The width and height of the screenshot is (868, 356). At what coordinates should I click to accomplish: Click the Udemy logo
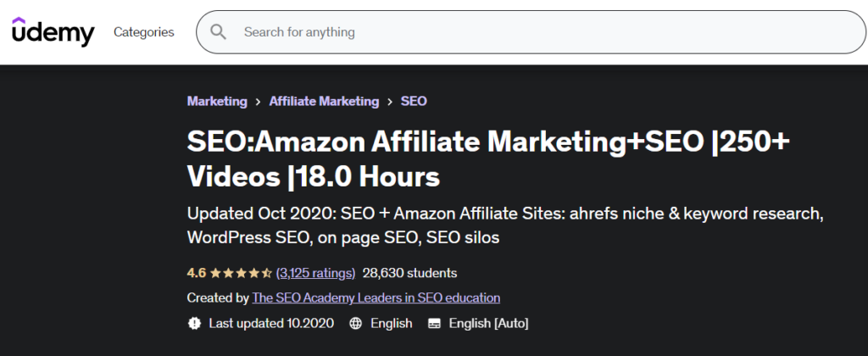(x=53, y=32)
